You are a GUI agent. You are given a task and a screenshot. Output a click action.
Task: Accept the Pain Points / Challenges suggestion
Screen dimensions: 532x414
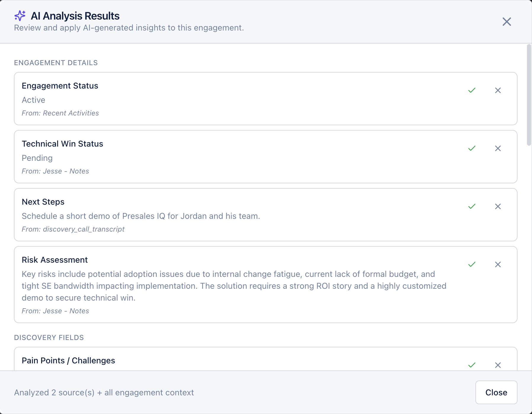472,365
